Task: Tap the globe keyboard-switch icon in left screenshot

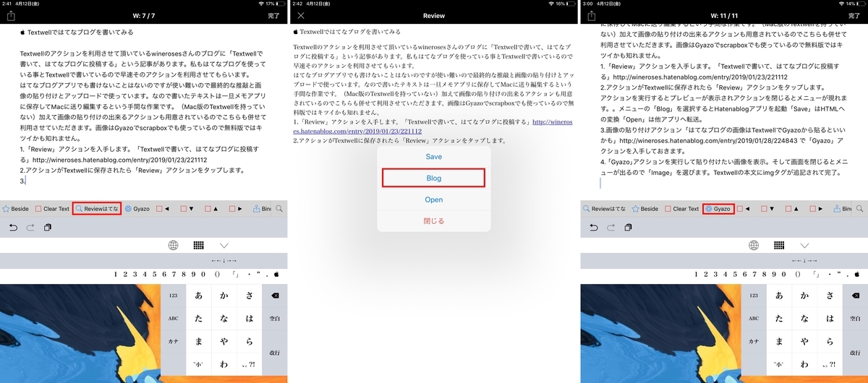Action: [x=173, y=246]
